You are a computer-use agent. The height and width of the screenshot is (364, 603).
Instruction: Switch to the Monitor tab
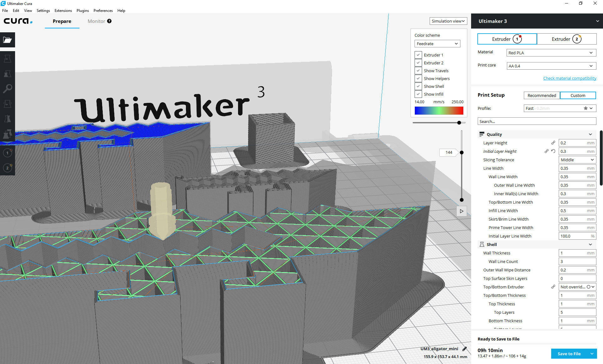tap(96, 21)
